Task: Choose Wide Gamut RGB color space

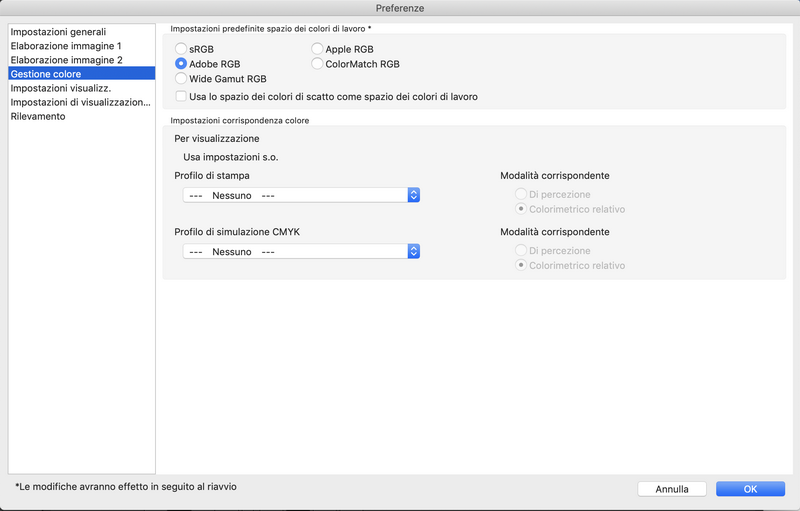Action: 181,78
